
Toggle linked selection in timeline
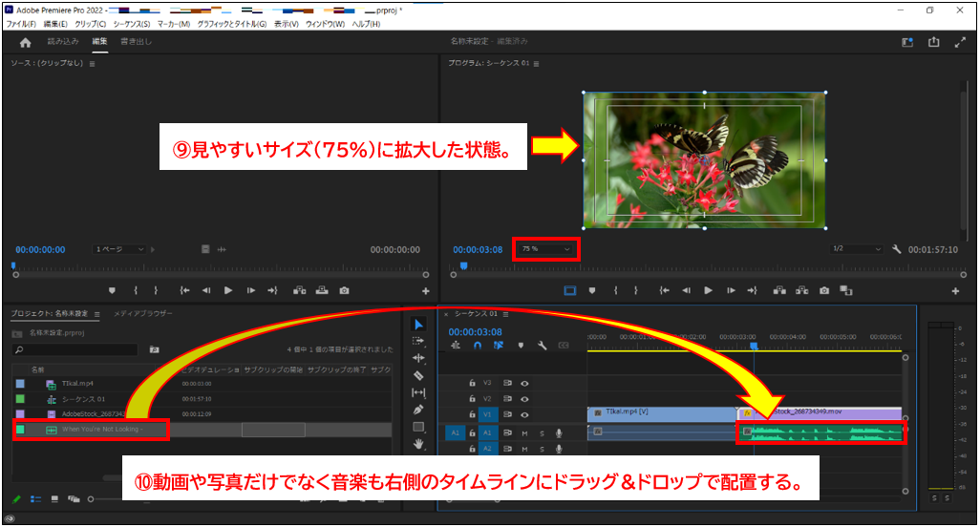(x=499, y=346)
